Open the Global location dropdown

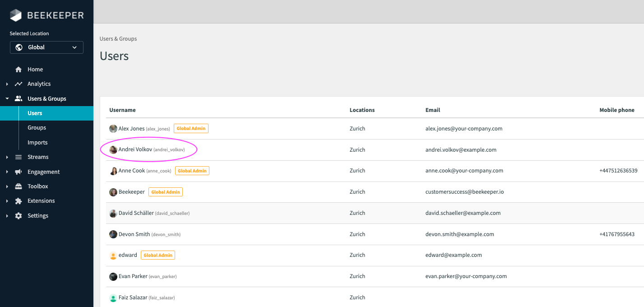46,47
